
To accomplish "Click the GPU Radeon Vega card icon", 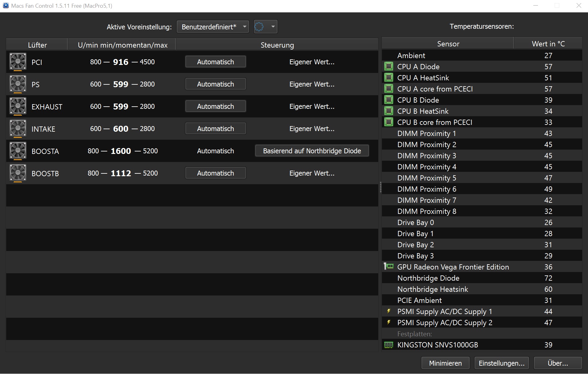I will [x=388, y=266].
